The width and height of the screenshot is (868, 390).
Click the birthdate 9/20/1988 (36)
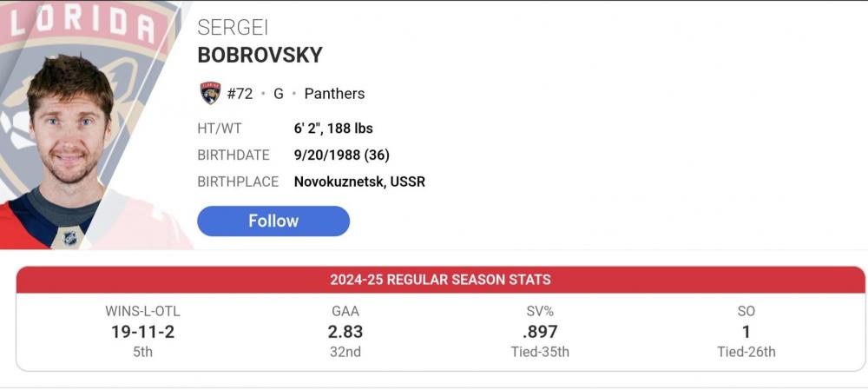341,155
